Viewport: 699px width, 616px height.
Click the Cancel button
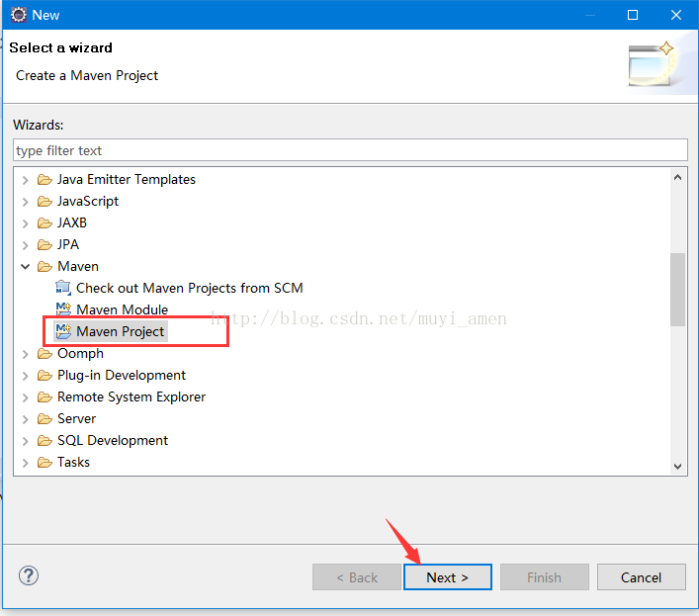(641, 577)
